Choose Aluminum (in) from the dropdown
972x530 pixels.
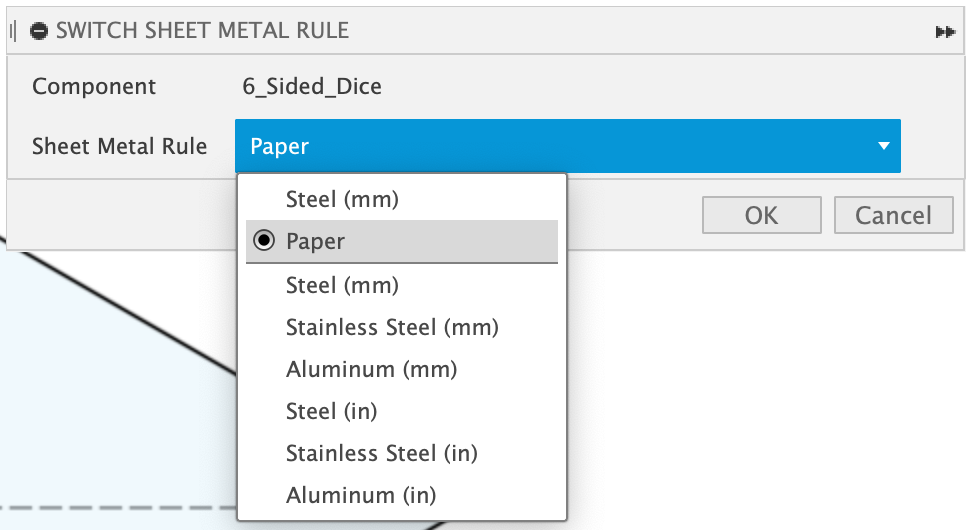coord(361,495)
